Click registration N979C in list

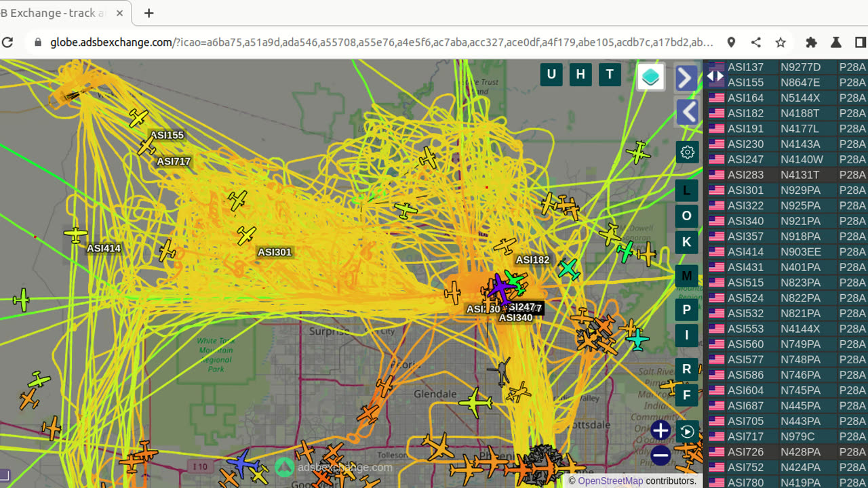point(797,436)
